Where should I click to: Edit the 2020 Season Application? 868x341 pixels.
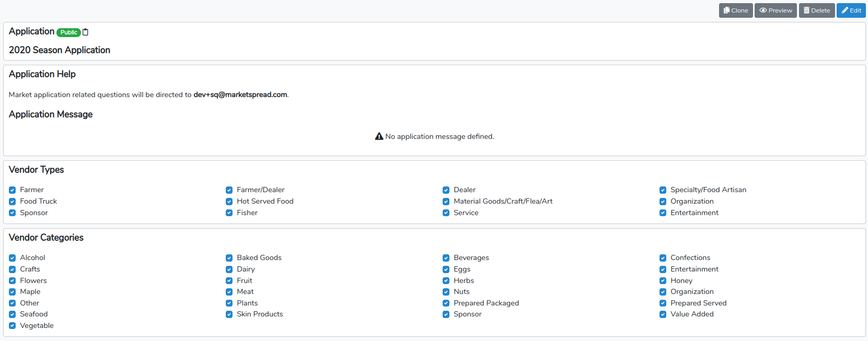[851, 10]
